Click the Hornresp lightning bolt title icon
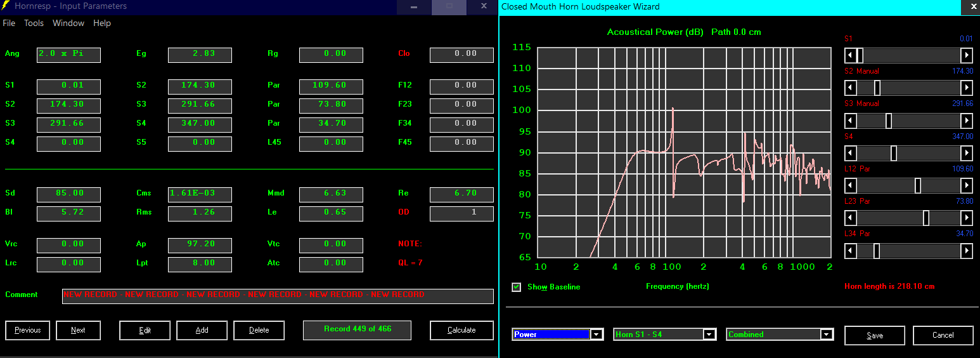The height and width of the screenshot is (358, 980). point(6,6)
